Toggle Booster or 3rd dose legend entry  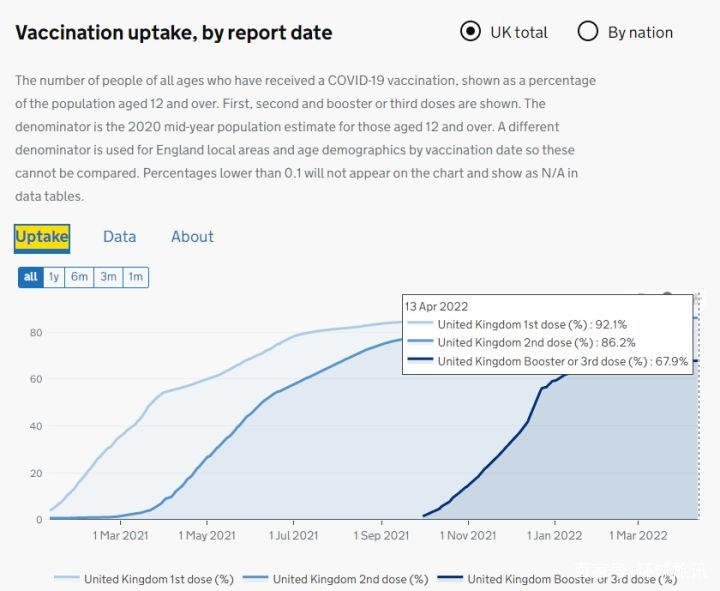click(x=560, y=579)
